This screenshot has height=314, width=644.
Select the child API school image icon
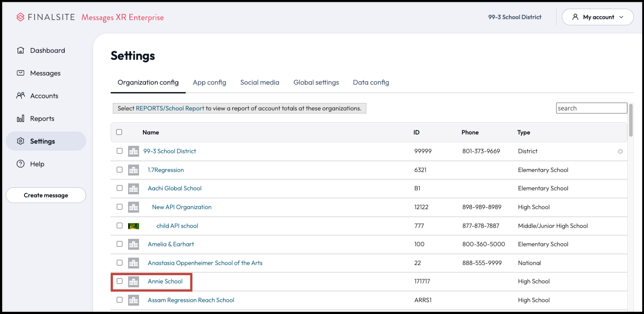pyautogui.click(x=133, y=225)
